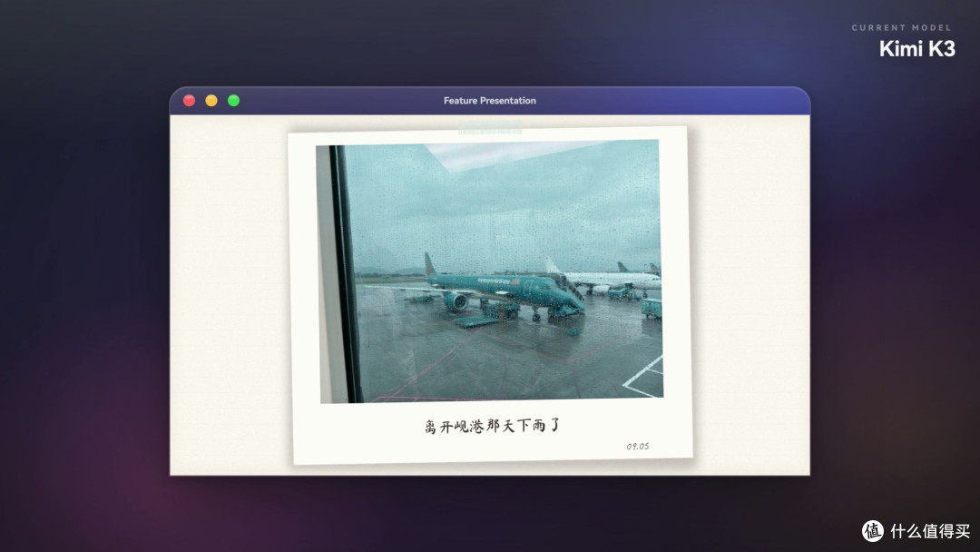Click the caption 离开岘港那天下雨了

pyautogui.click(x=493, y=426)
